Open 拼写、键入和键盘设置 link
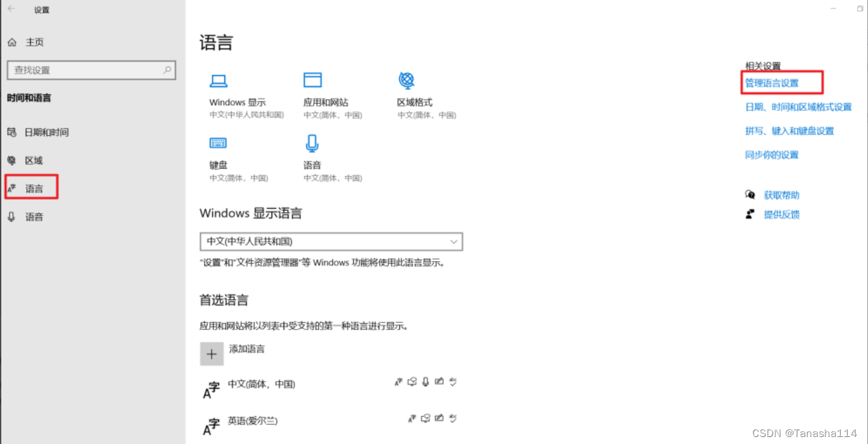868x444 pixels. [x=789, y=131]
